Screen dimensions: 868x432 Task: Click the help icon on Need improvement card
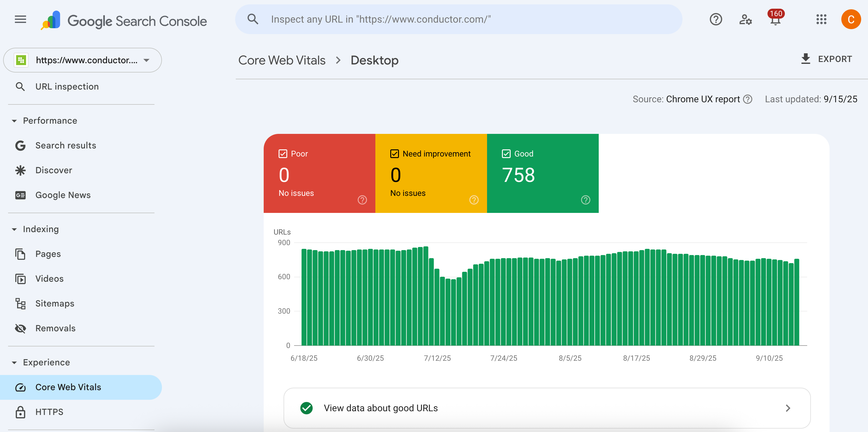(473, 200)
